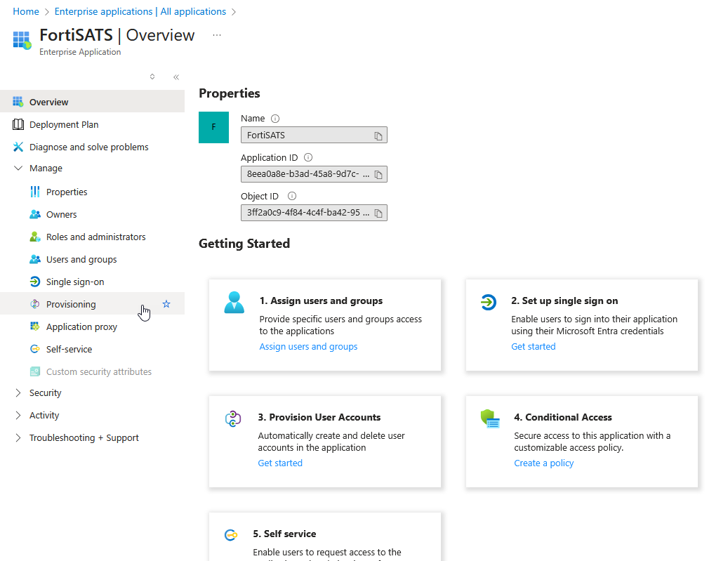
Task: Copy the Object ID to clipboard
Action: point(378,213)
